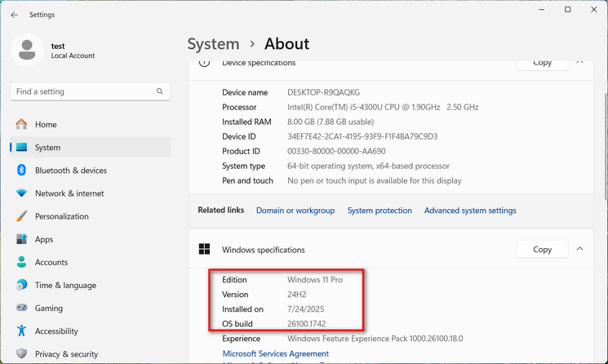Click the Network & internet wifi icon

pos(21,193)
